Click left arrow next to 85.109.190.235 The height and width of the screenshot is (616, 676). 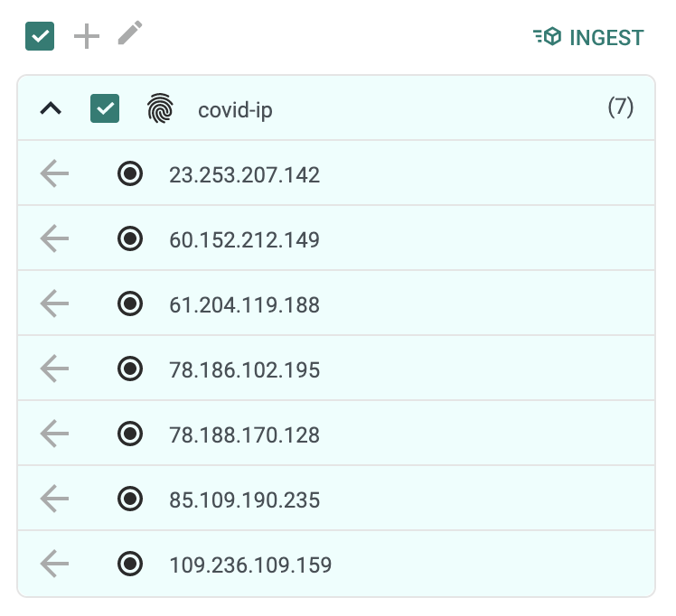tap(55, 499)
